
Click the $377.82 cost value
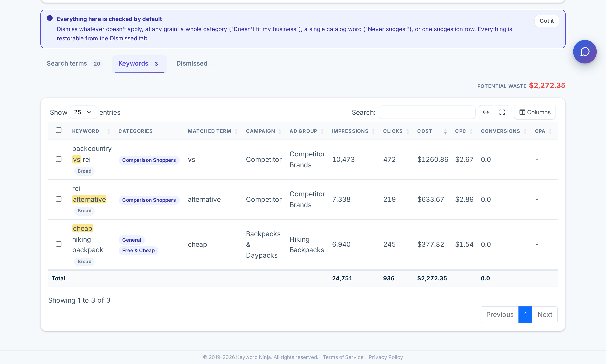click(431, 244)
